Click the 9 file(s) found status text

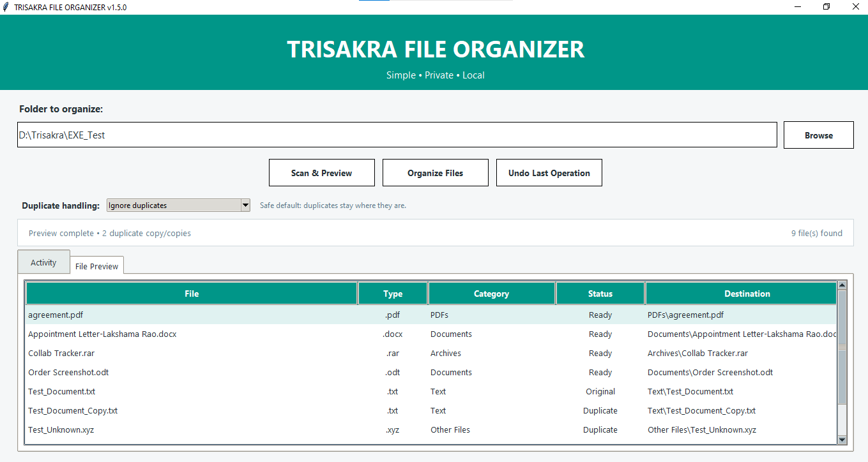816,233
